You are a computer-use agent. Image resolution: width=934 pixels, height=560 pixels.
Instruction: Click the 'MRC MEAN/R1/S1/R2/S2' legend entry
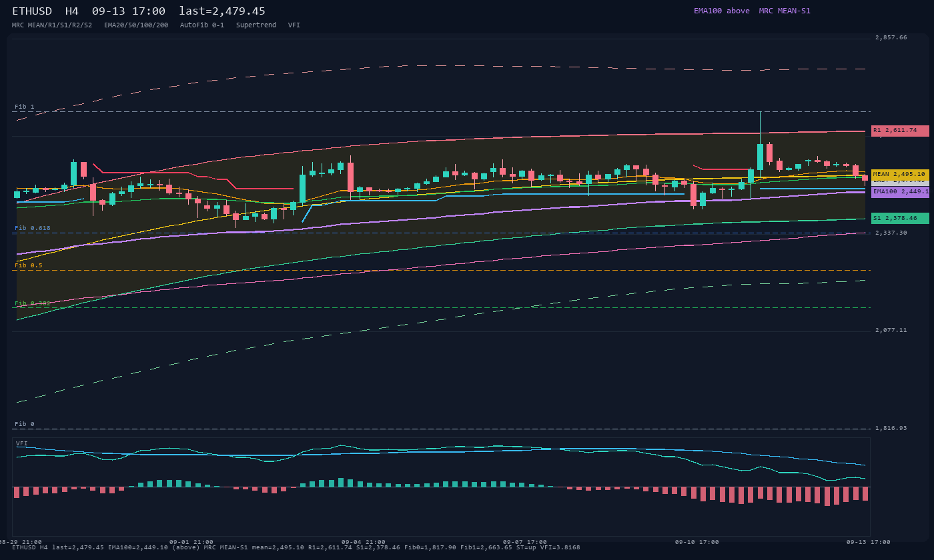coord(52,25)
